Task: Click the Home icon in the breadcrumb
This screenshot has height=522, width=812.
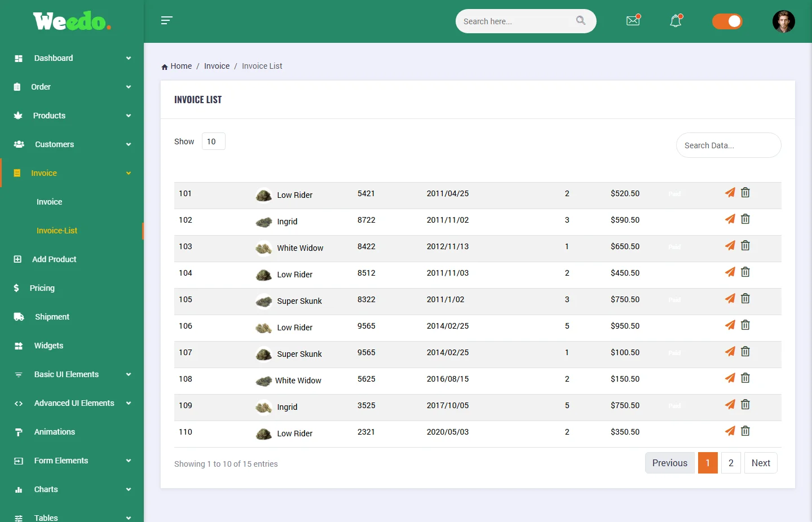Action: pos(163,66)
